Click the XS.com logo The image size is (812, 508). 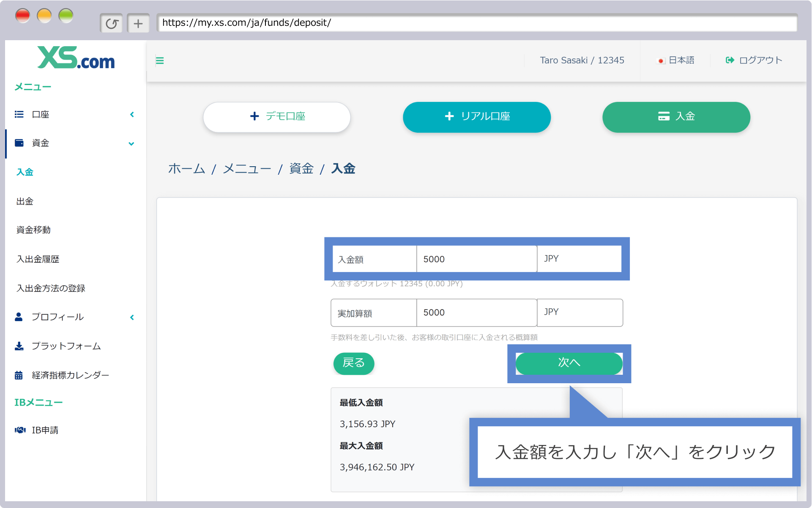tap(76, 58)
